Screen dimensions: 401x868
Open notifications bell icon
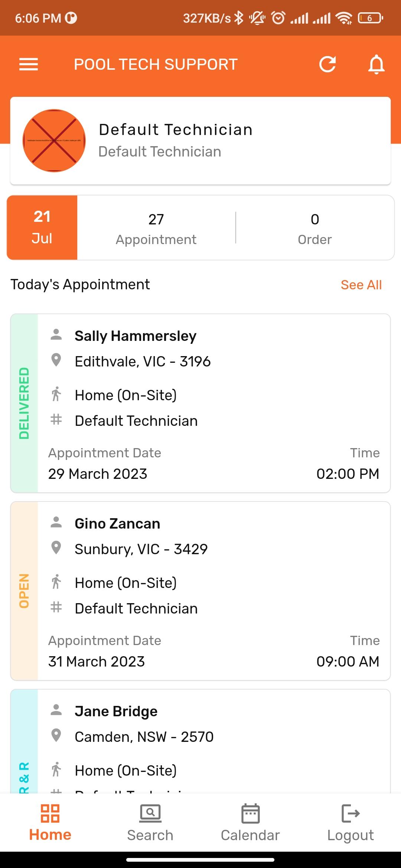click(x=376, y=64)
